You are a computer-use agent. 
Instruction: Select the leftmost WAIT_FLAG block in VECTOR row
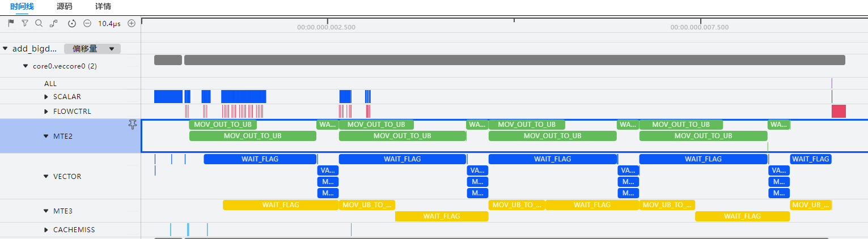click(260, 159)
